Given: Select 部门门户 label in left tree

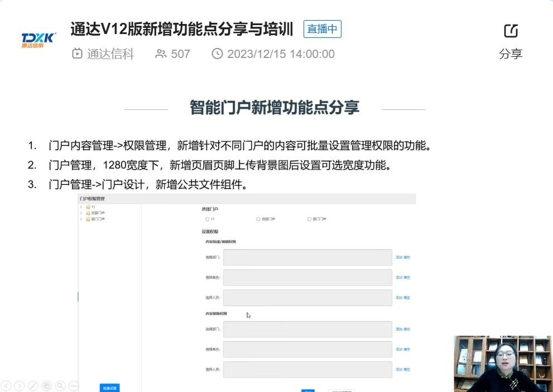Looking at the screenshot, I should [98, 219].
